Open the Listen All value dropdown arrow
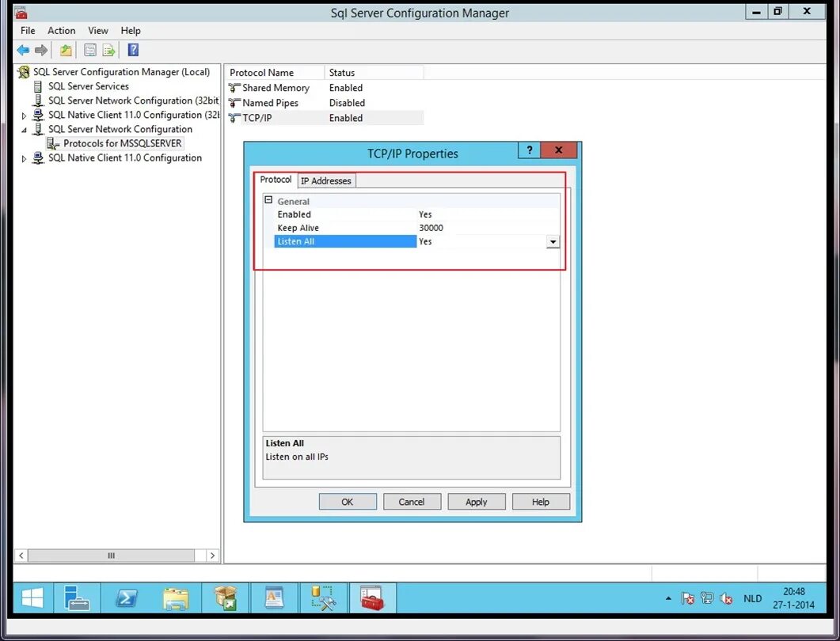840x641 pixels. (x=553, y=242)
